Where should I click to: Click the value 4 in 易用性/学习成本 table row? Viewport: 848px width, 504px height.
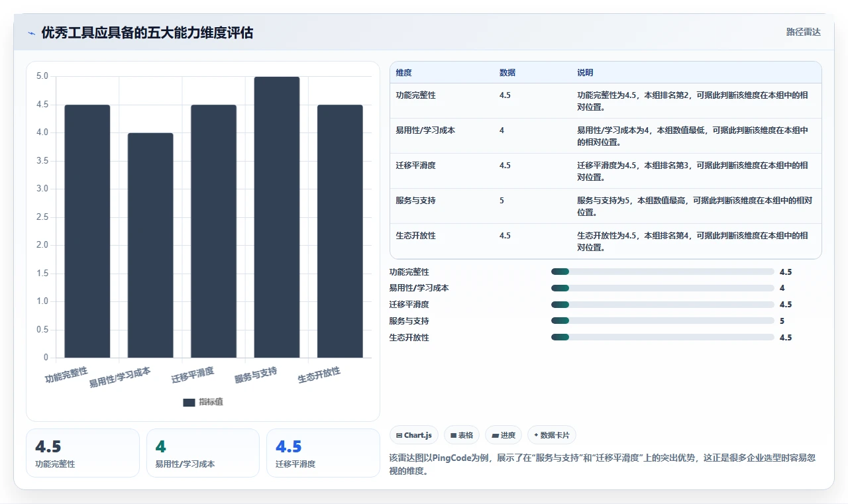click(x=502, y=130)
